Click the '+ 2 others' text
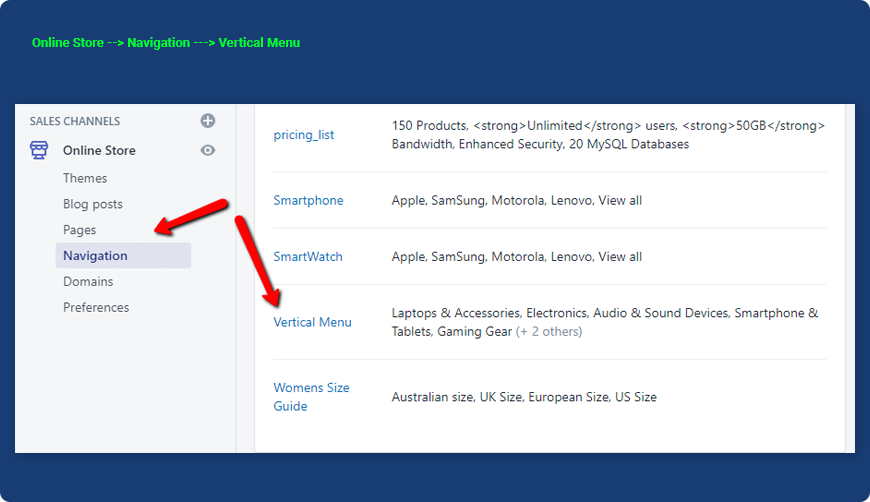The height and width of the screenshot is (502, 870). coord(549,332)
